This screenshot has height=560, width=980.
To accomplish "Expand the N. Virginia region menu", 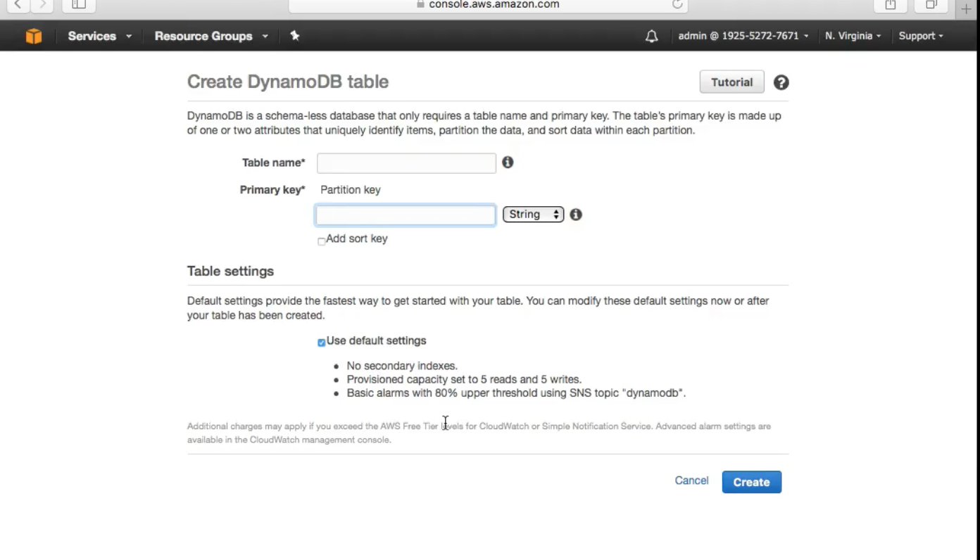I will click(x=853, y=36).
